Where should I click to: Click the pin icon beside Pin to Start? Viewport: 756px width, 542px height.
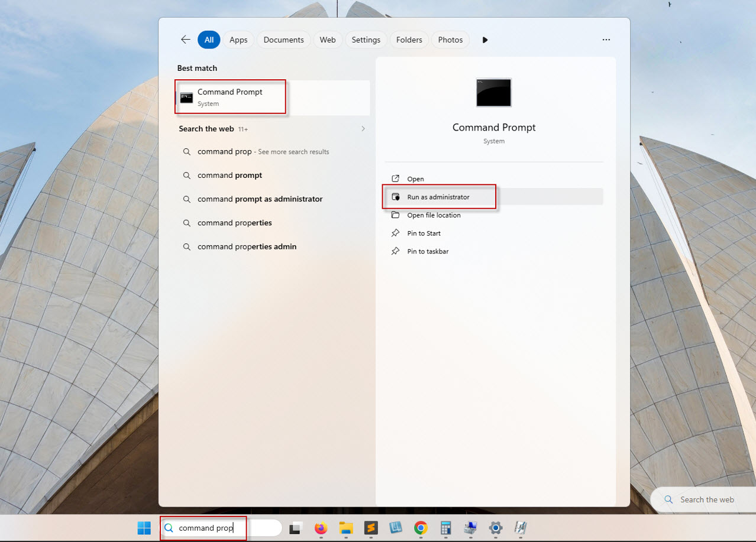[396, 233]
